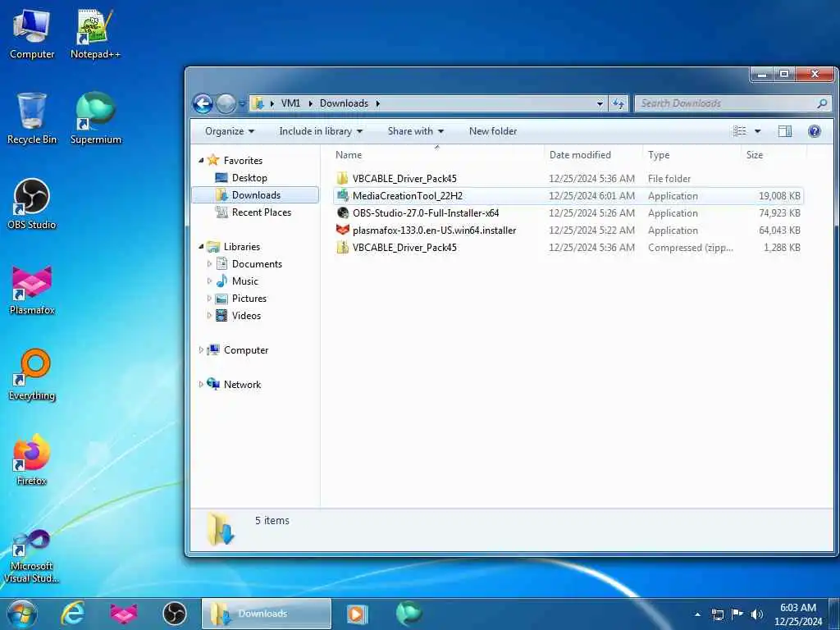Select Pictures library in navigation pane
Viewport: 840px width, 630px height.
(249, 299)
